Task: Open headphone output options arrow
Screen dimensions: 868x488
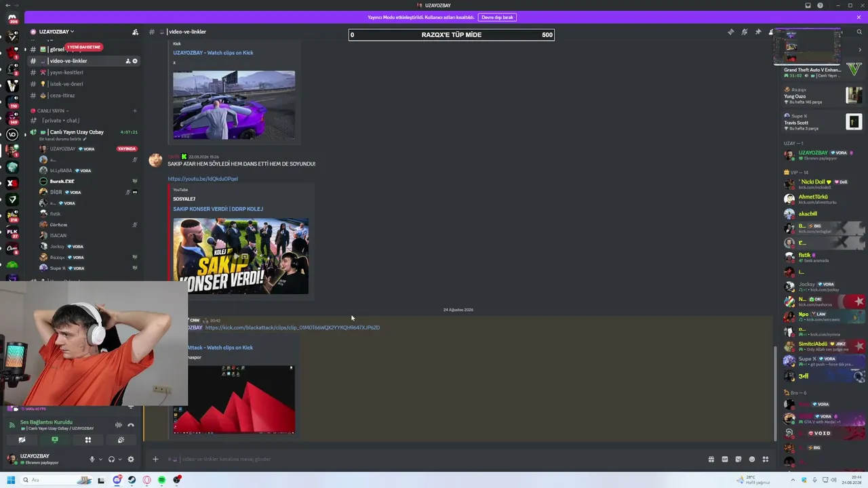Action: [x=119, y=459]
